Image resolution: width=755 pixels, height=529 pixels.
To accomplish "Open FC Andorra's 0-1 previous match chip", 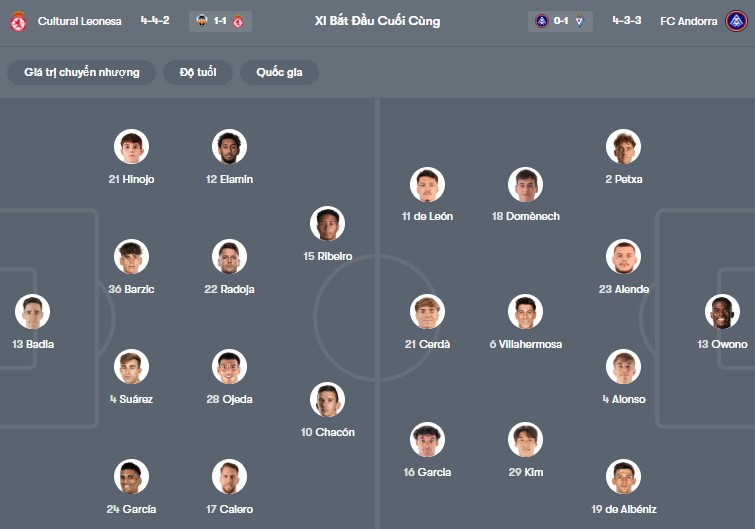I will [560, 21].
